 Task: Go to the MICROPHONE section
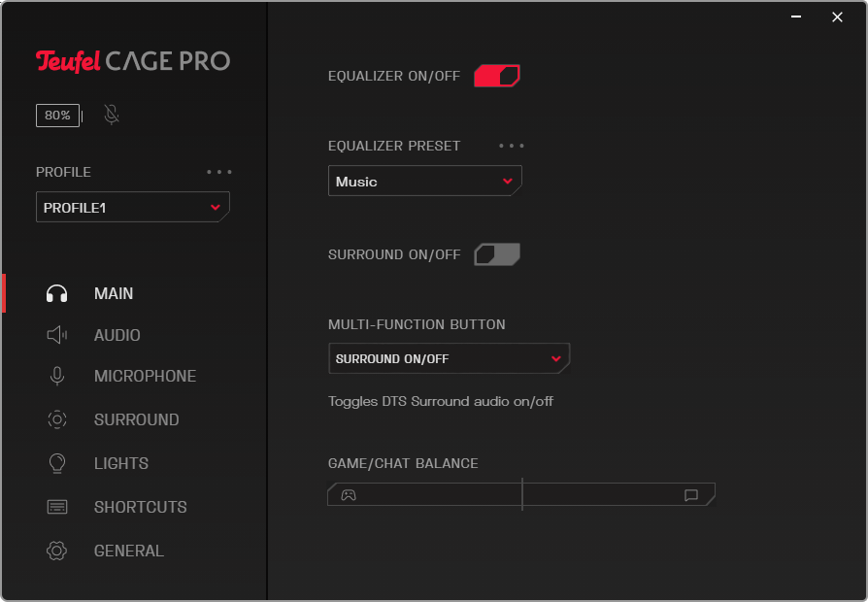point(145,376)
